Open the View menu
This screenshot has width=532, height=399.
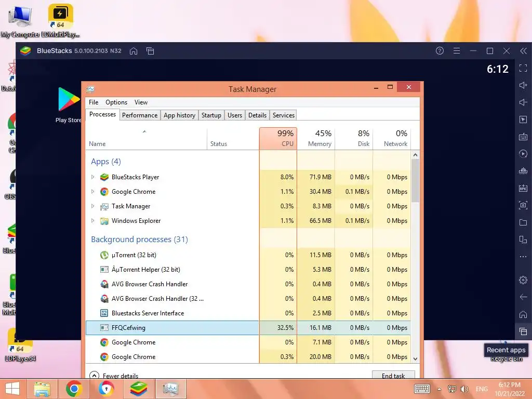pos(141,102)
